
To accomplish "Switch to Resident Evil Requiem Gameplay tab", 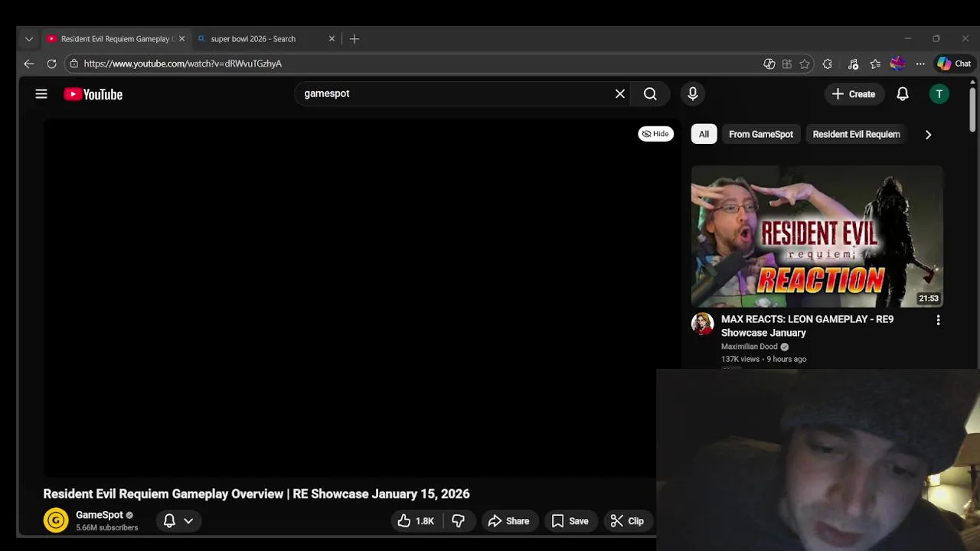I will pos(116,39).
